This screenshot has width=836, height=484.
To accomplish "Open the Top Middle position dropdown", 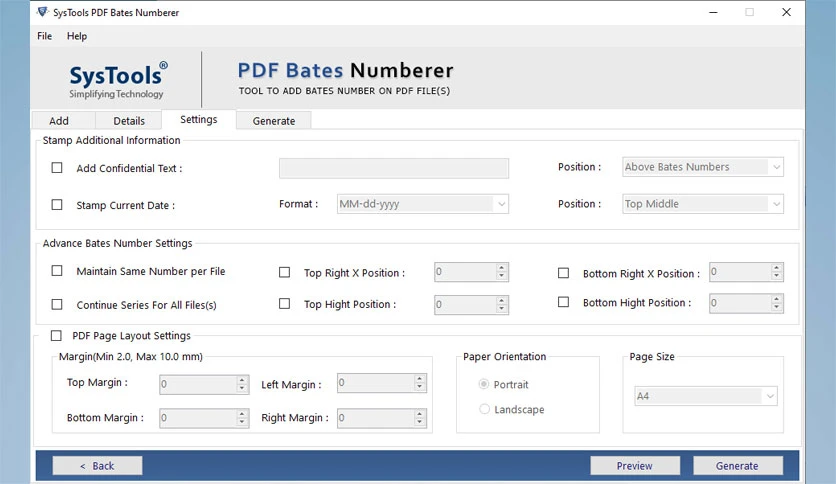I will 703,204.
